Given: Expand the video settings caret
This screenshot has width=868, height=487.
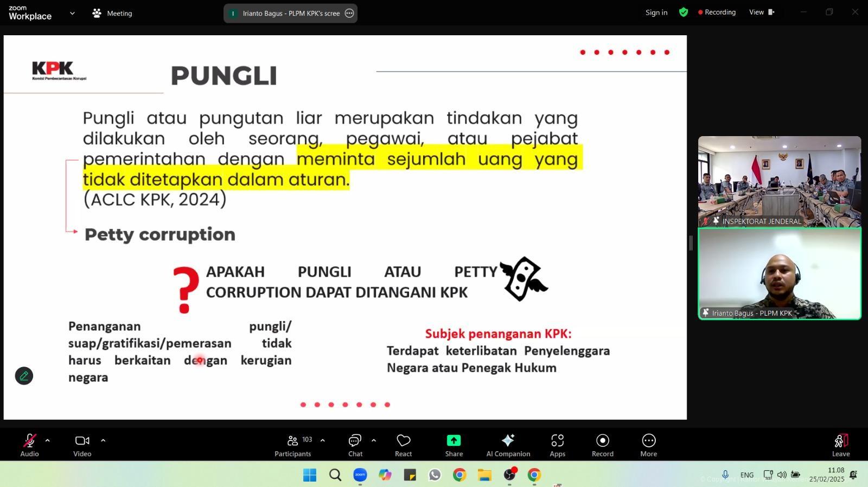Looking at the screenshot, I should click(x=103, y=440).
